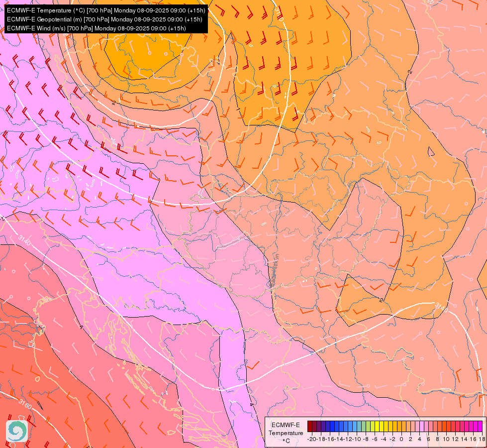Click the legend value '-8'
The height and width of the screenshot is (448, 487).
(366, 439)
